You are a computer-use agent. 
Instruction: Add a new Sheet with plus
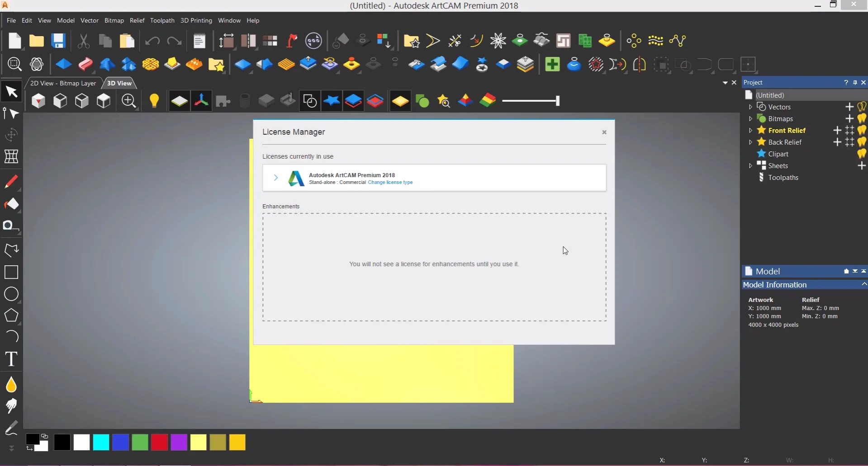[862, 165]
